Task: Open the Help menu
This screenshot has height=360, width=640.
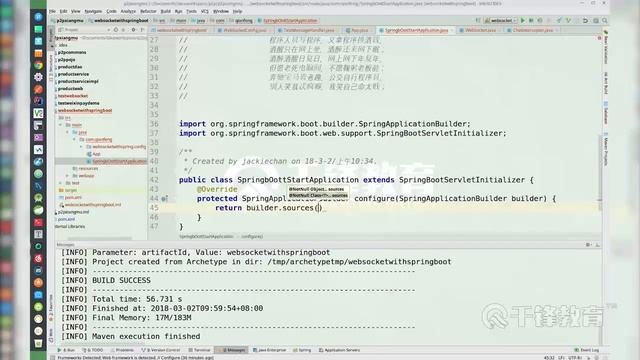Action: tap(237, 11)
